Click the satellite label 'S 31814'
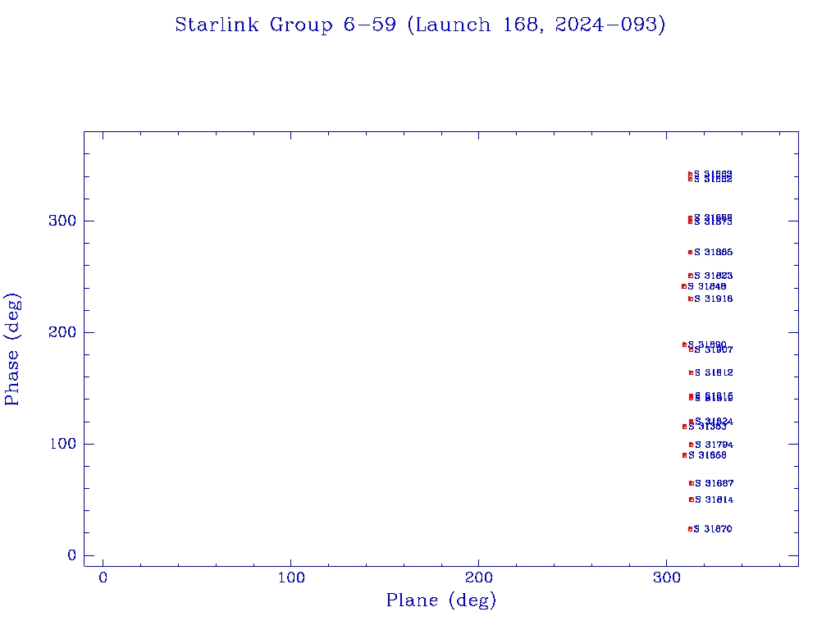Image resolution: width=840 pixels, height=630 pixels. click(x=714, y=500)
